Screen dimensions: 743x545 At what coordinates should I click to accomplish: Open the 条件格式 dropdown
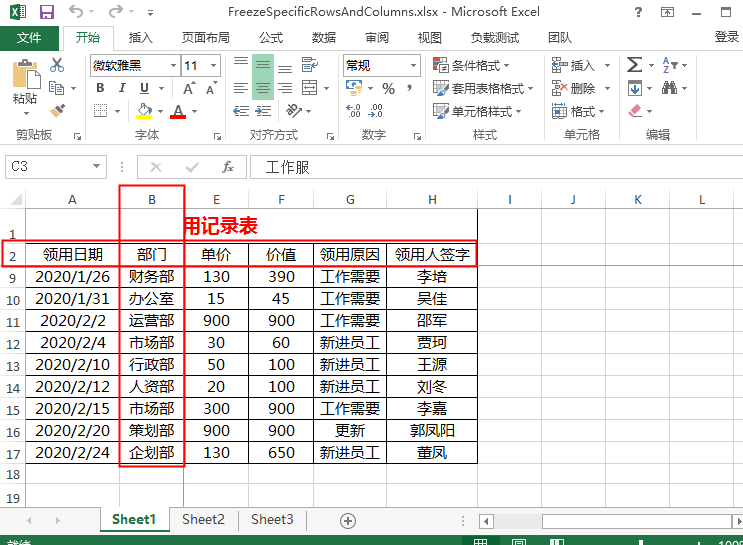[471, 65]
